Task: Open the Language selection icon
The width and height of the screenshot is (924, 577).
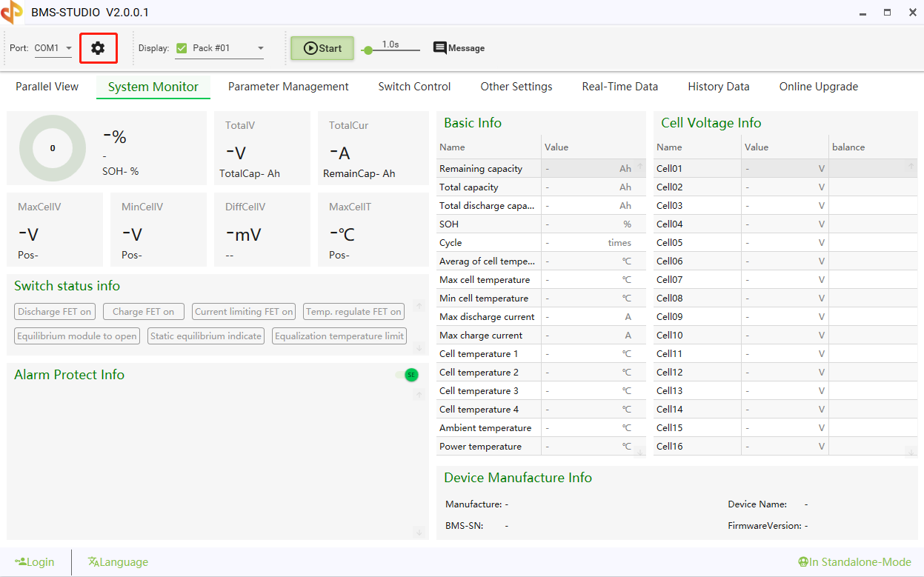Action: coord(93,562)
